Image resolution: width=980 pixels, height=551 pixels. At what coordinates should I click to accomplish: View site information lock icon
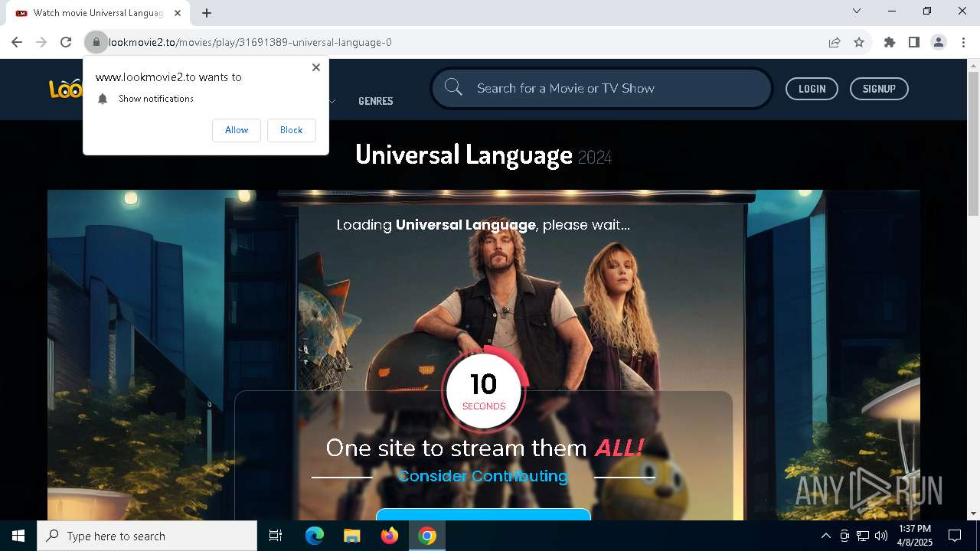pyautogui.click(x=96, y=42)
